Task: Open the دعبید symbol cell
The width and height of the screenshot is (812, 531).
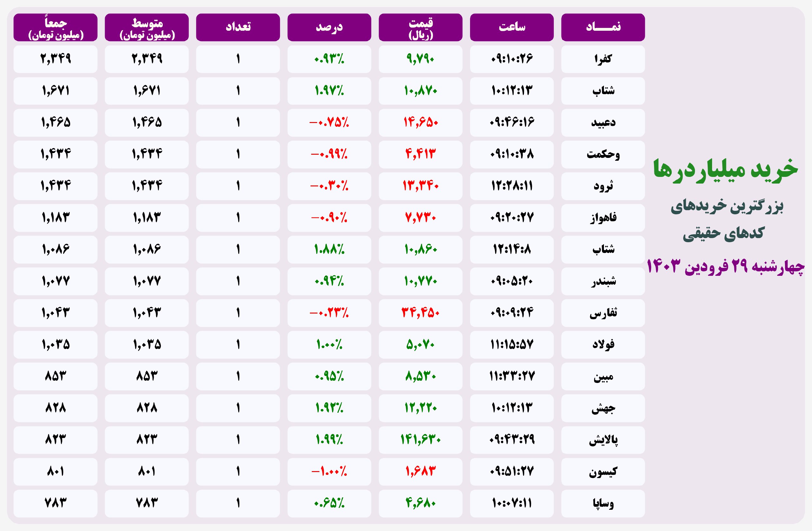Action: coord(603,122)
